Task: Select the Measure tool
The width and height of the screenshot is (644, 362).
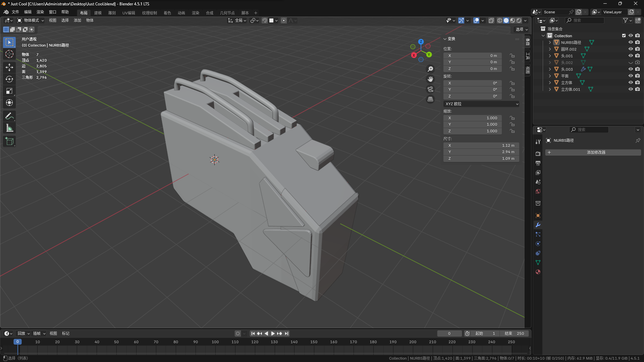Action: 9,128
